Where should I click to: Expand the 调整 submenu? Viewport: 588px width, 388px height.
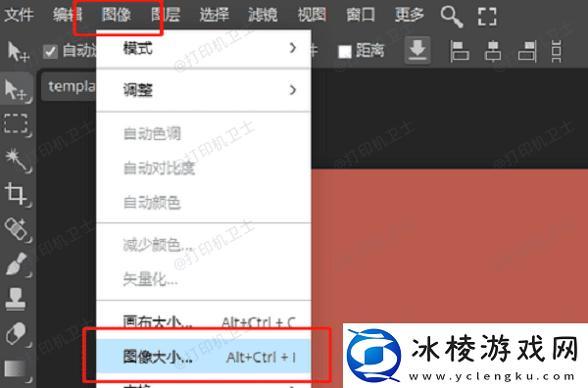[204, 90]
